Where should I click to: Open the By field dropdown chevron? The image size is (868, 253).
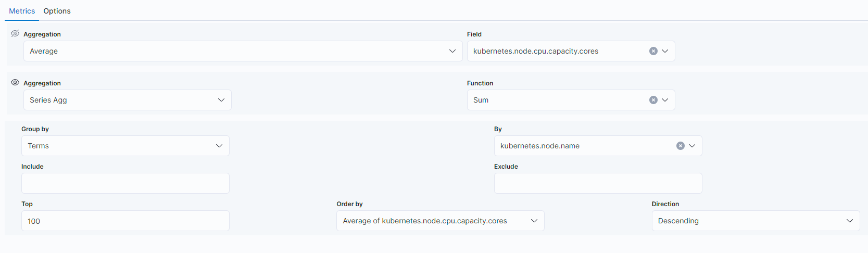click(x=692, y=146)
